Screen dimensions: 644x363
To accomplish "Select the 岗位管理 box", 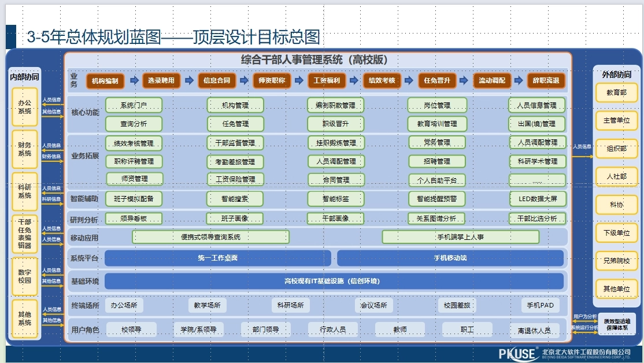I will (x=437, y=105).
